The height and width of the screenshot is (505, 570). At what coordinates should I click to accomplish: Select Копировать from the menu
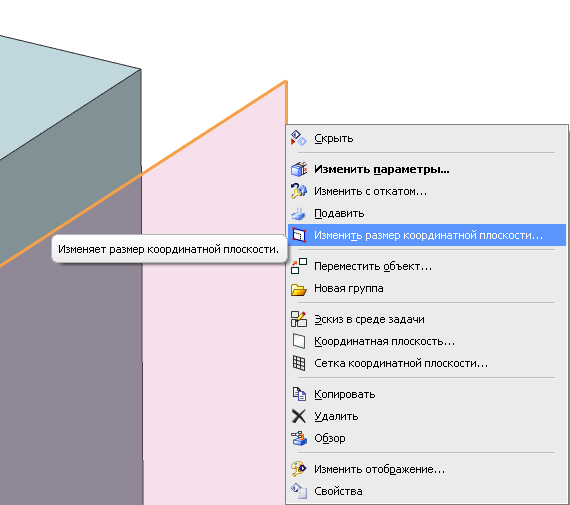click(x=427, y=394)
